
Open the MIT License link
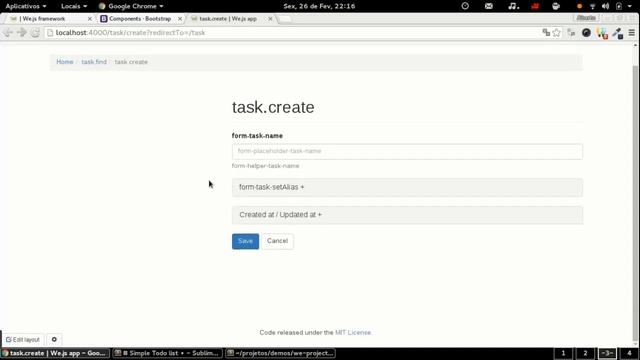pyautogui.click(x=353, y=333)
